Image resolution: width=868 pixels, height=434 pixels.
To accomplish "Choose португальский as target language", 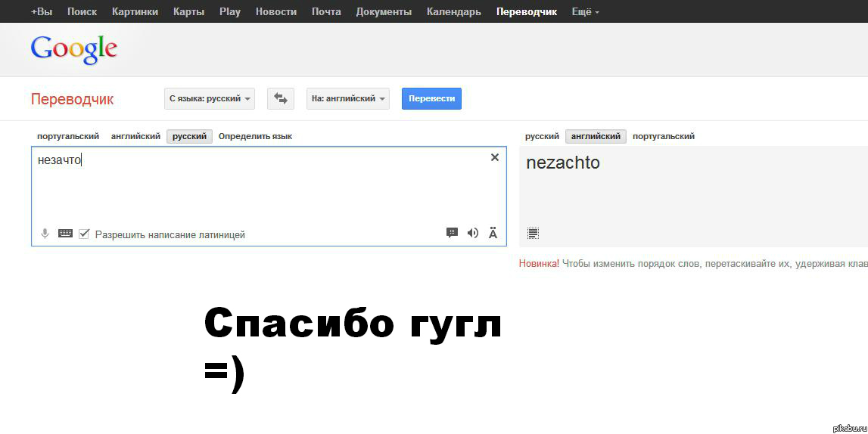I will [663, 136].
